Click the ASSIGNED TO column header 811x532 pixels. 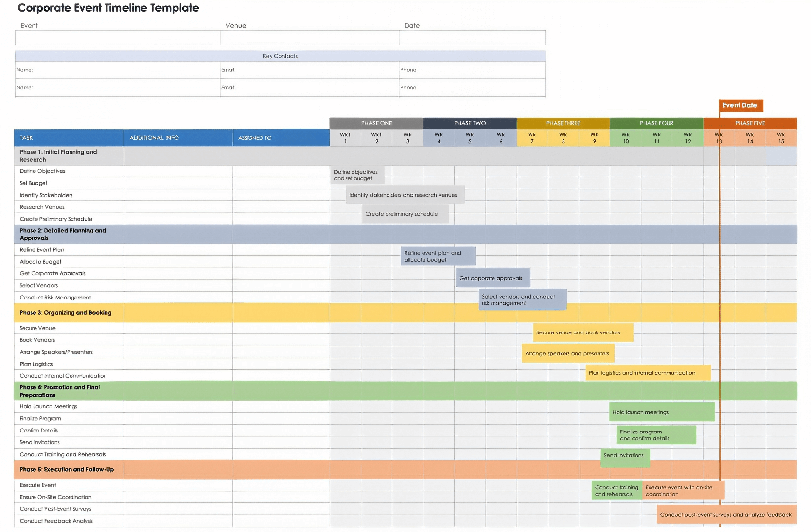282,138
